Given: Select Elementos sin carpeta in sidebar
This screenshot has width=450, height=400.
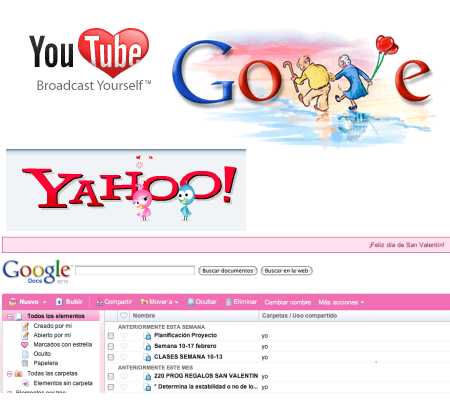Looking at the screenshot, I should coord(63,383).
